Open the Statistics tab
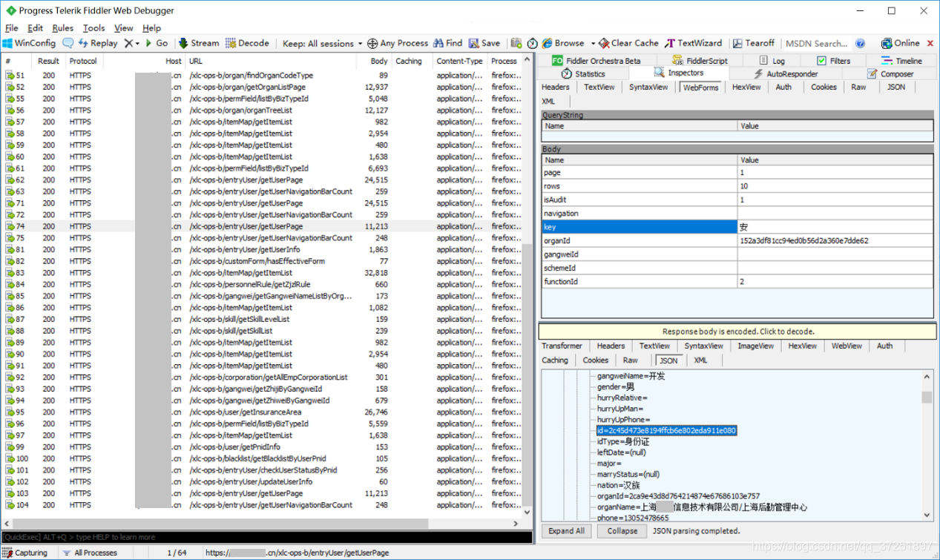Screen dimensions: 940x560 point(583,74)
